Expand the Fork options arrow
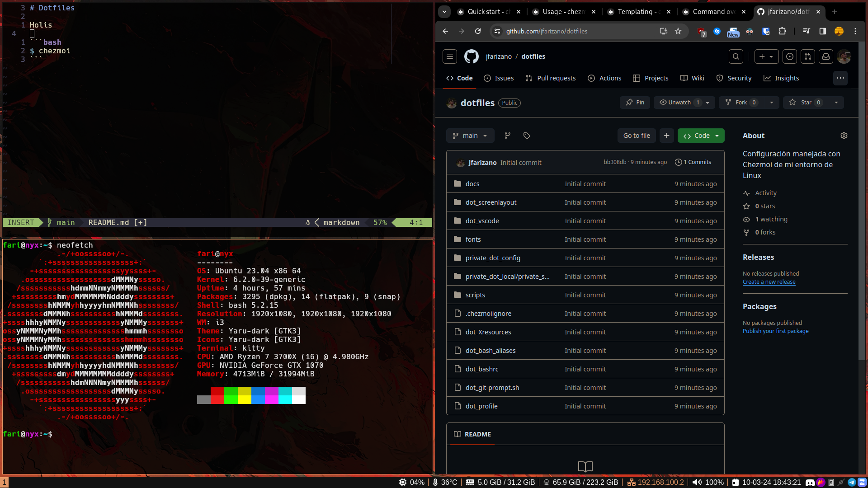Screen dimensions: 868x488 772,103
